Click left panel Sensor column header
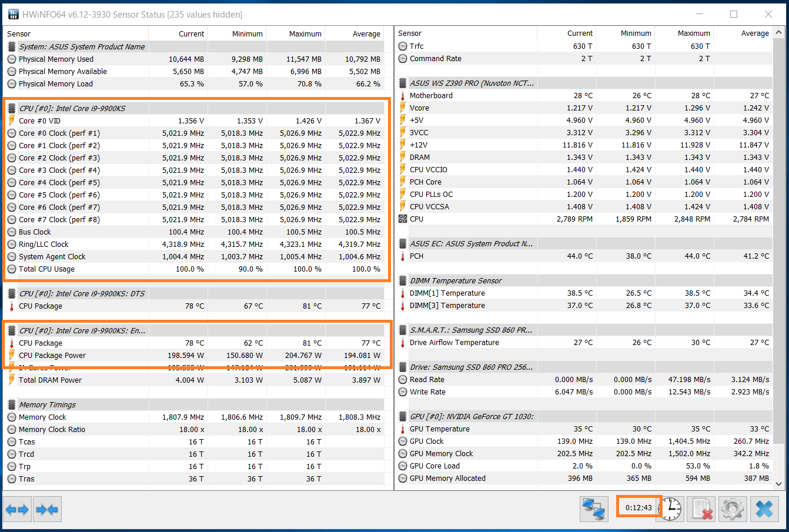Screen dimensions: 789x532 (76, 34)
